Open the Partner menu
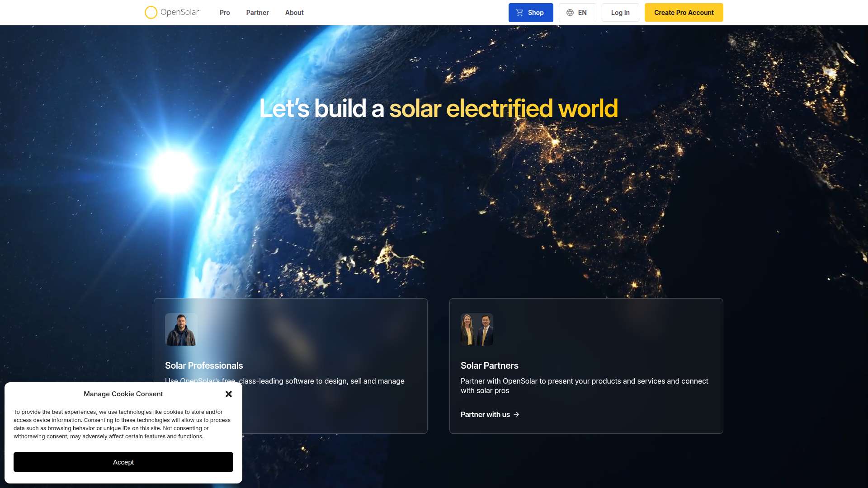The width and height of the screenshot is (868, 488). [257, 13]
